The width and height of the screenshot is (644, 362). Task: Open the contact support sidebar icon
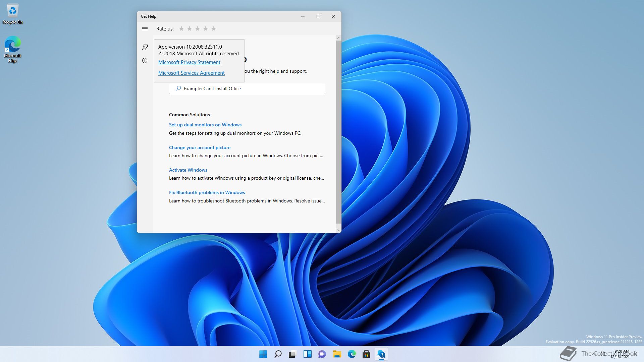[145, 47]
